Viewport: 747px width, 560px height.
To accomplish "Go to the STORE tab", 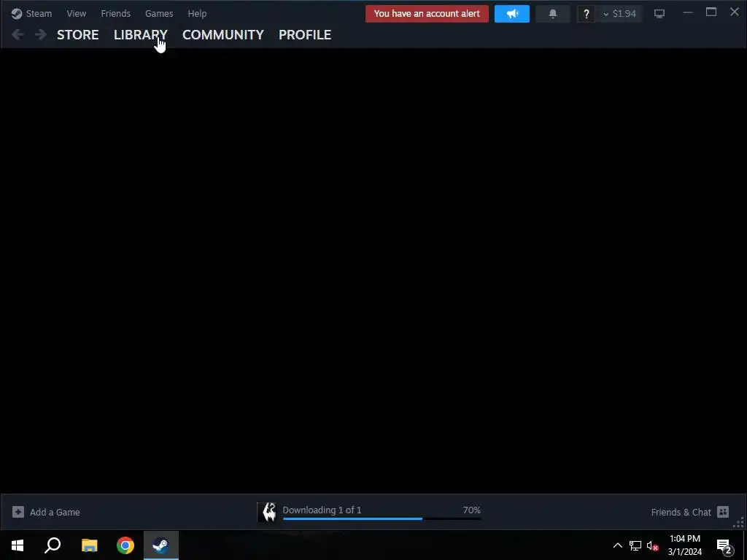I will click(77, 35).
